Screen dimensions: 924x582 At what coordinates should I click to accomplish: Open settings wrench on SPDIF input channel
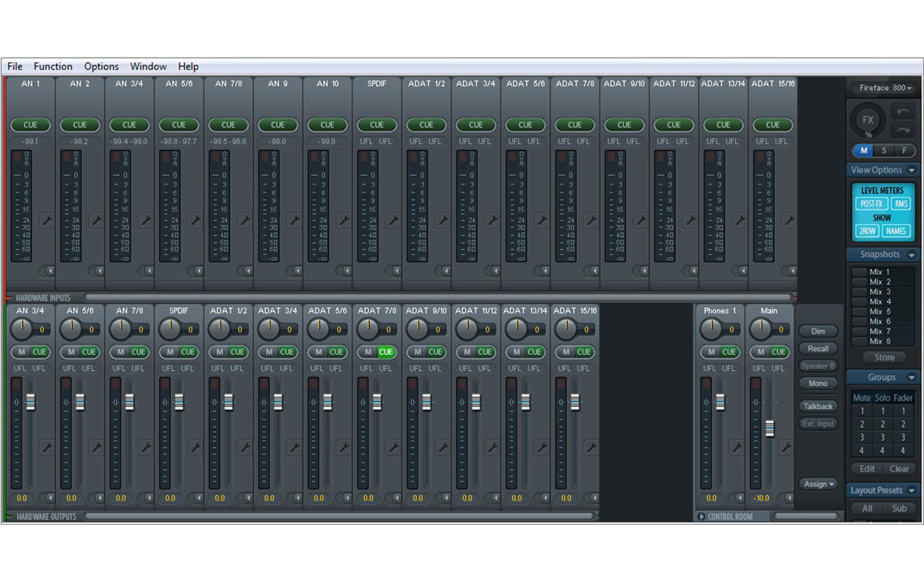[x=393, y=220]
